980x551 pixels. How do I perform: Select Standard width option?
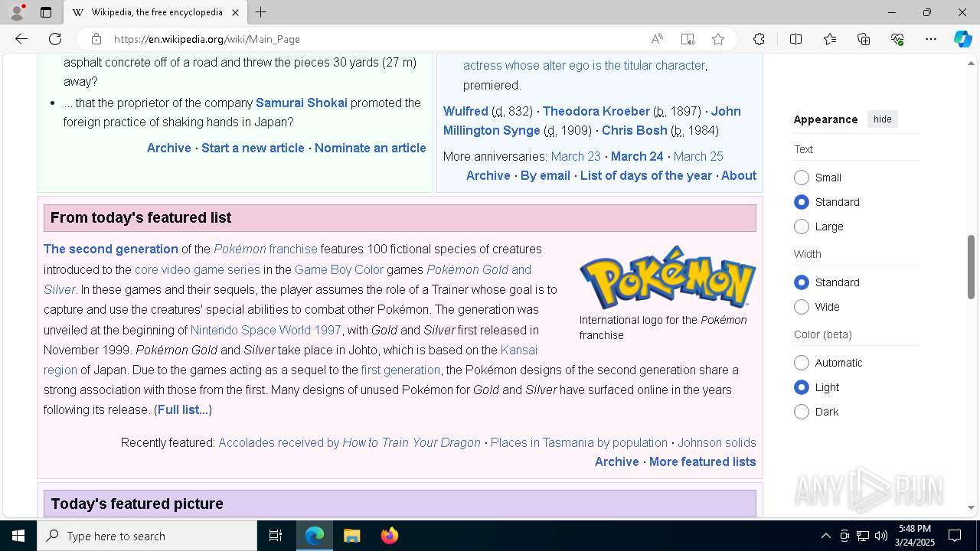(802, 282)
